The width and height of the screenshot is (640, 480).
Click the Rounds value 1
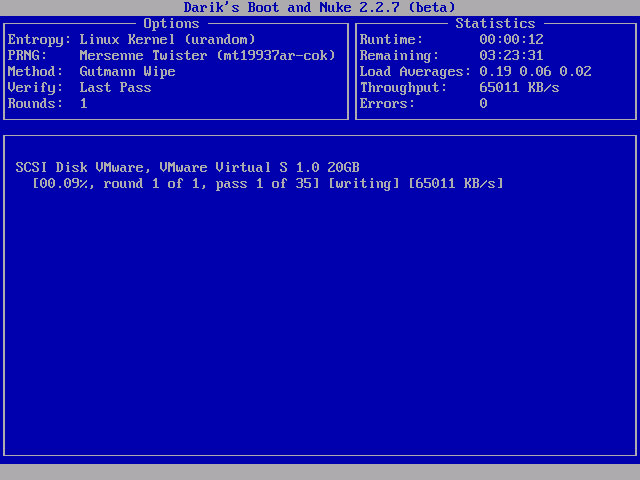[84, 103]
